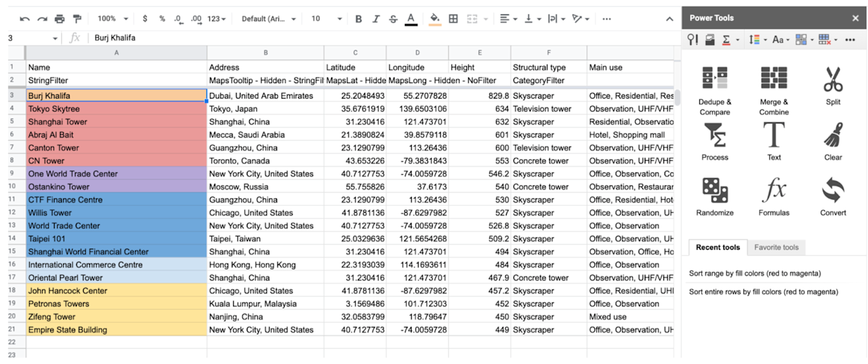
Task: Open the name box dropdown arrow
Action: pos(55,38)
